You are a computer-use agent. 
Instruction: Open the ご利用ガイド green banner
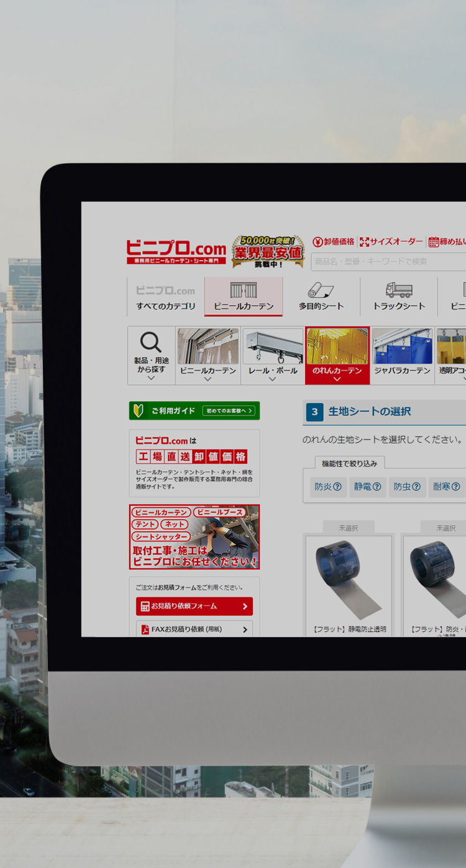pos(194,410)
